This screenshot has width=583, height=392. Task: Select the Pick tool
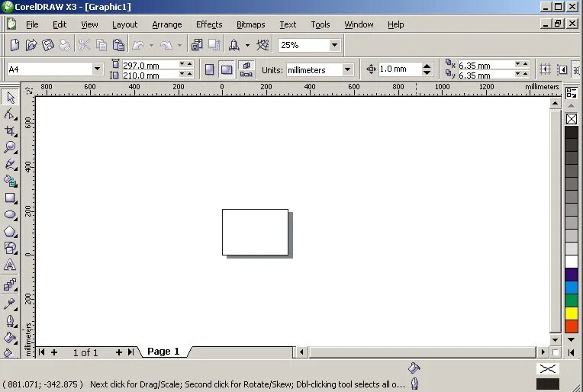[x=10, y=97]
